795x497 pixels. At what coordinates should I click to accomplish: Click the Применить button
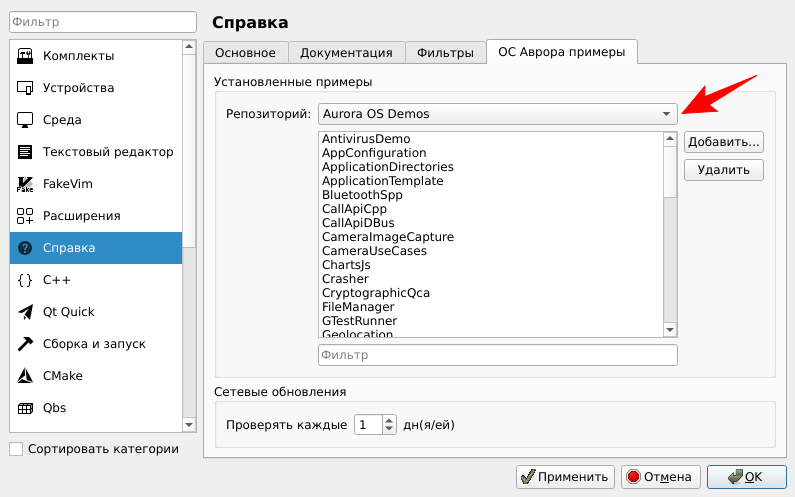click(x=565, y=477)
